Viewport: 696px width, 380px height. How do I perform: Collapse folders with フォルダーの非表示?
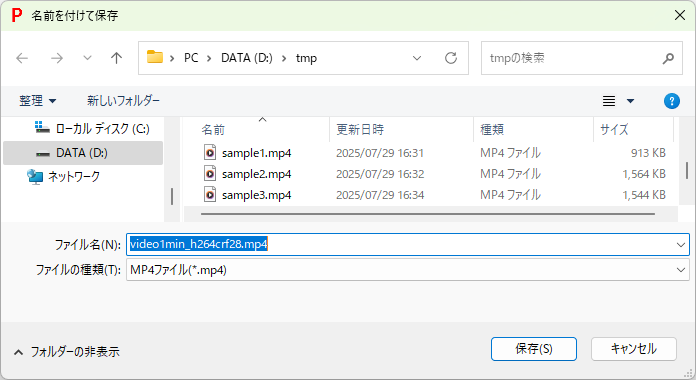point(67,352)
